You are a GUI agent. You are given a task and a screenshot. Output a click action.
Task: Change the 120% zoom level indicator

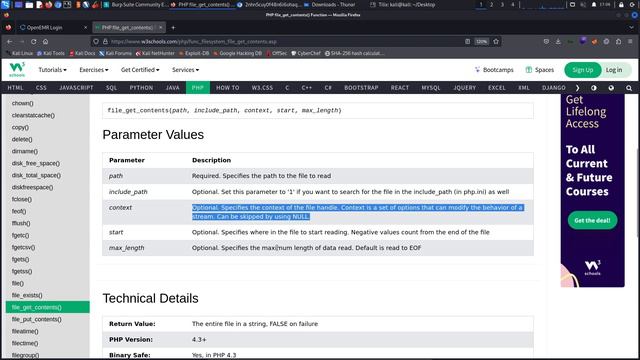click(x=482, y=41)
